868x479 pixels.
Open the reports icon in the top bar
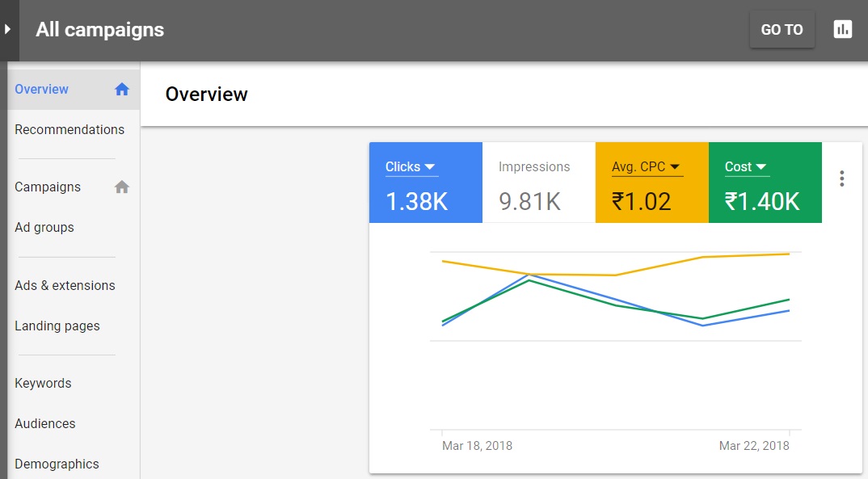pyautogui.click(x=842, y=29)
